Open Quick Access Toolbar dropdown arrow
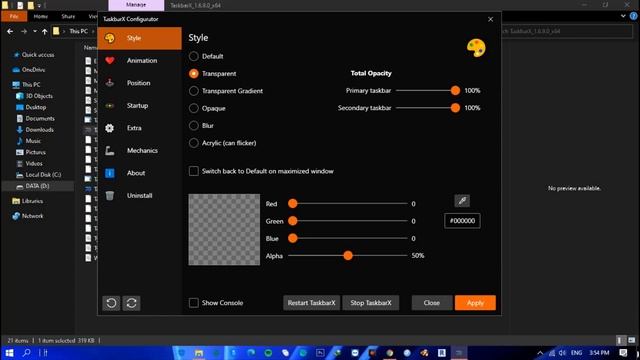The width and height of the screenshot is (640, 360). 39,6
